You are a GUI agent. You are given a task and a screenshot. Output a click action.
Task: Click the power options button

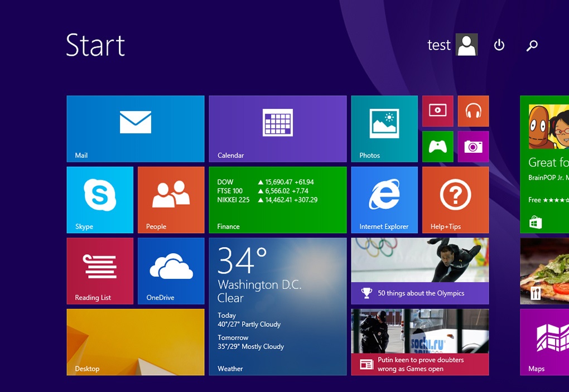499,45
